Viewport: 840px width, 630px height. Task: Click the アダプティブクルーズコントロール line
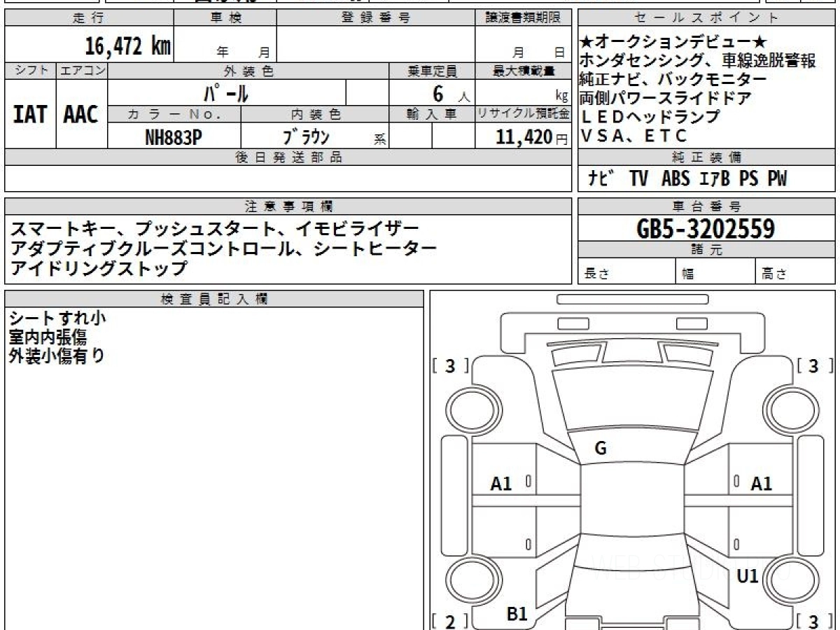[x=223, y=248]
